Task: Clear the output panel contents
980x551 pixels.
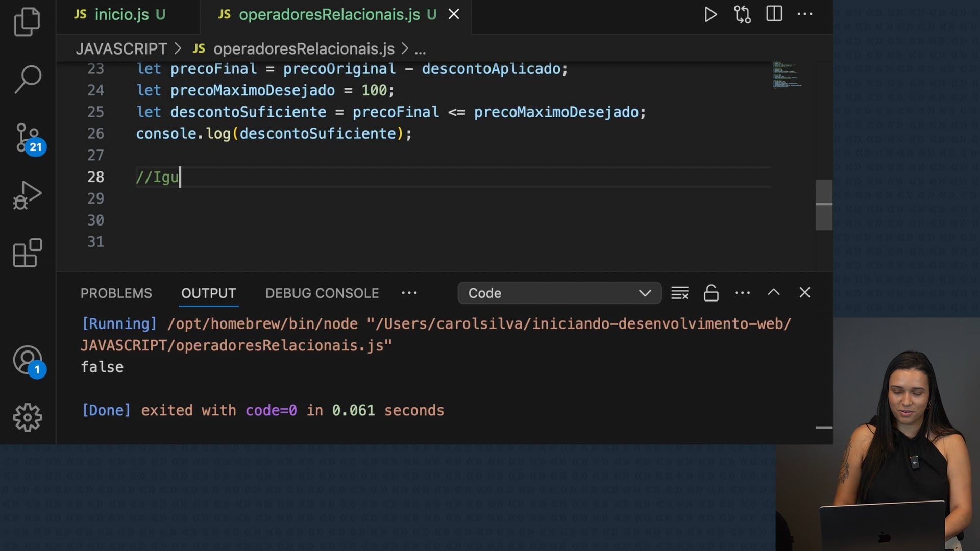Action: [679, 293]
